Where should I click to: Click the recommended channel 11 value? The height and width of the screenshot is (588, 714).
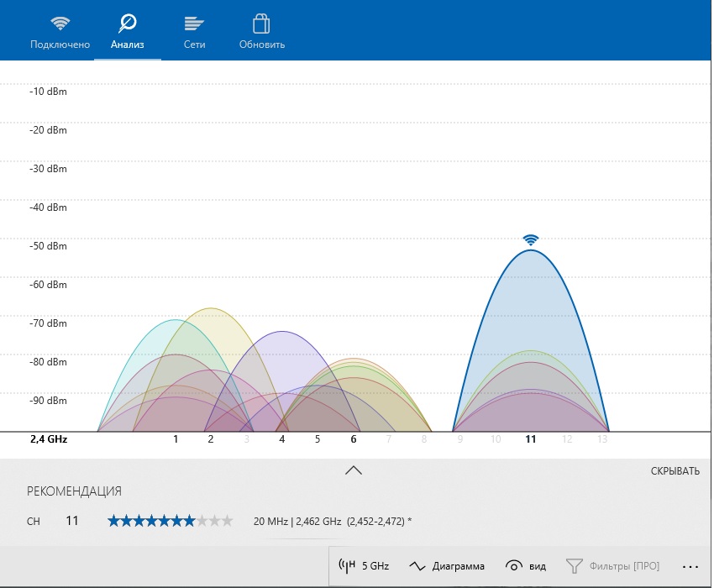[x=72, y=521]
